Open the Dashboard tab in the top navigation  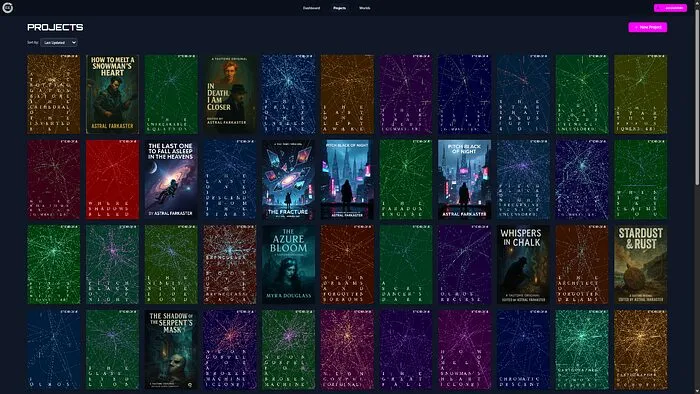coord(312,8)
